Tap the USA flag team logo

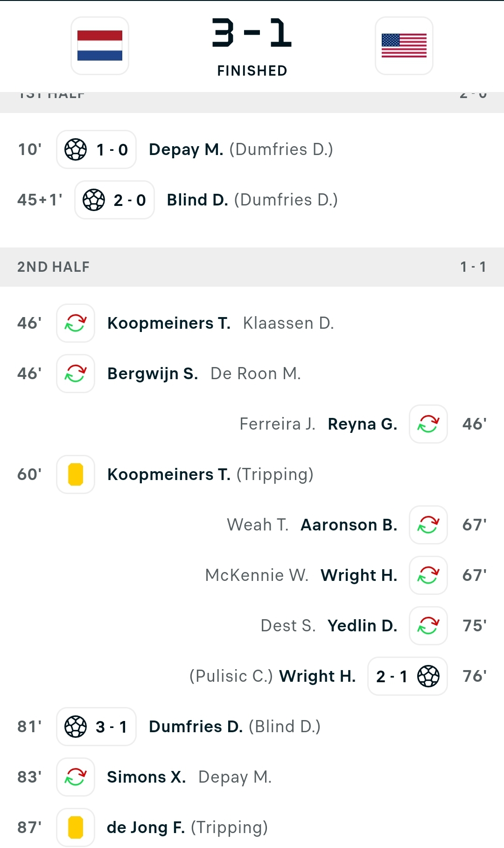[404, 46]
